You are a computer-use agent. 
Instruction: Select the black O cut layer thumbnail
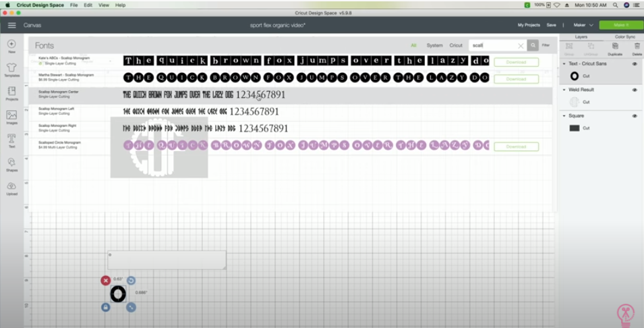coord(574,76)
